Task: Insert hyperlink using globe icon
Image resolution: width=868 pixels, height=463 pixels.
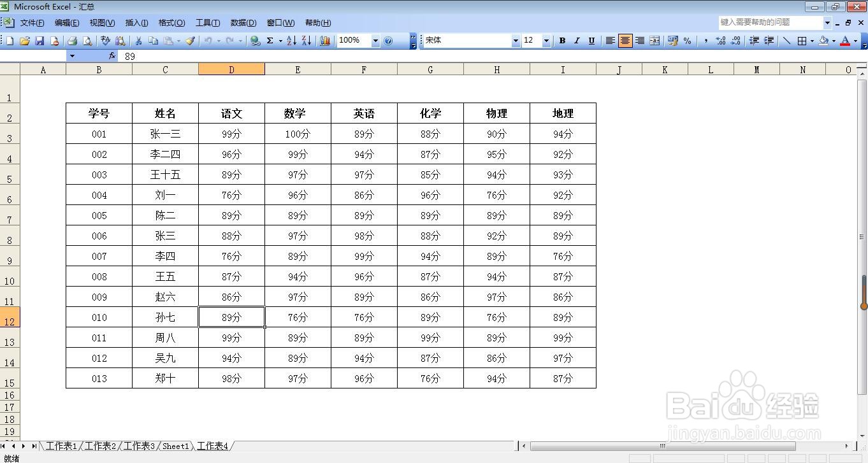Action: pos(255,40)
